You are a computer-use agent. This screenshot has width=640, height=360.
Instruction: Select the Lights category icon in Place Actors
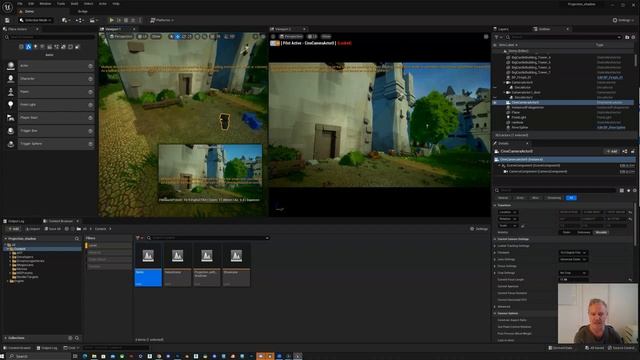pyautogui.click(x=36, y=47)
